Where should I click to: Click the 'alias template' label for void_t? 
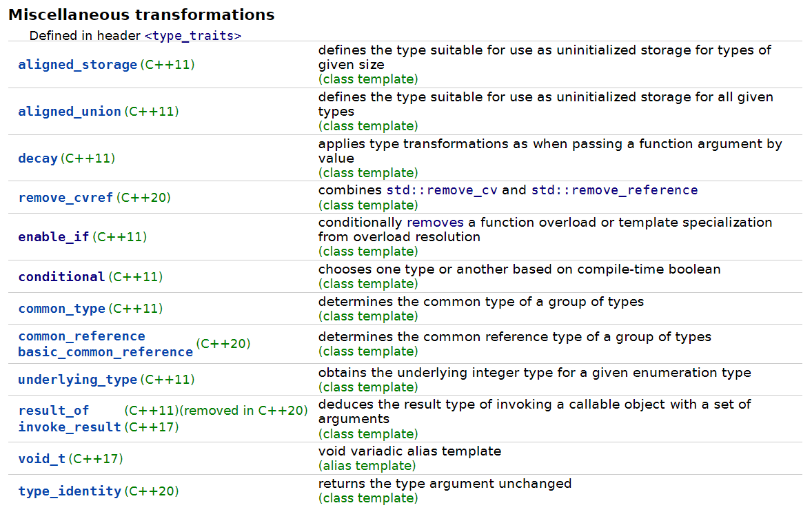tap(367, 466)
